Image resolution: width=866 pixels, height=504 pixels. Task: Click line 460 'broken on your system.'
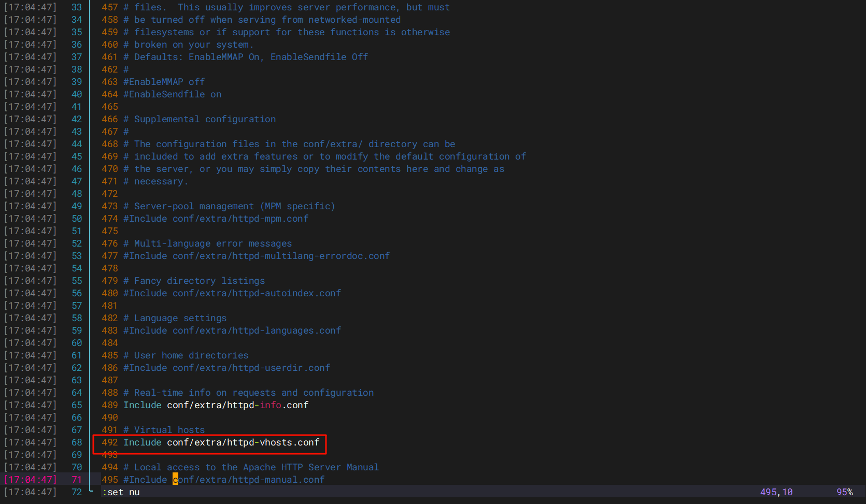point(189,45)
